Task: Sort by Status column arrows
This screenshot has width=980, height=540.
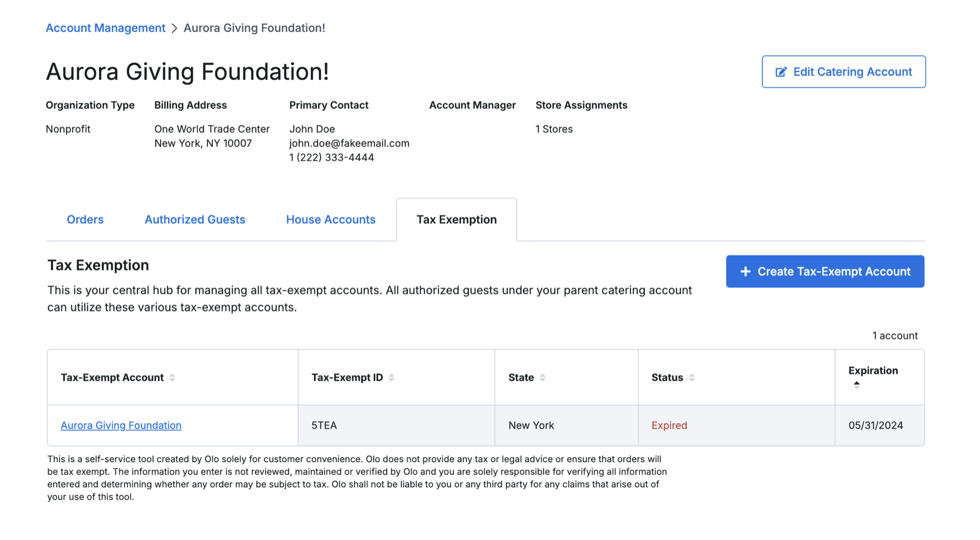Action: coord(692,378)
